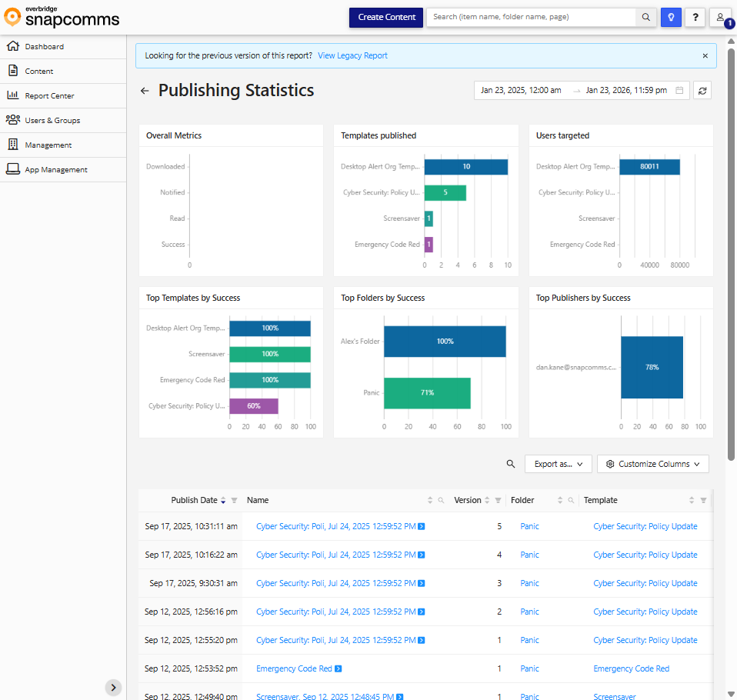Screen dimensions: 737x700
Task: Open the user profile icon with notification badge
Action: pos(720,18)
